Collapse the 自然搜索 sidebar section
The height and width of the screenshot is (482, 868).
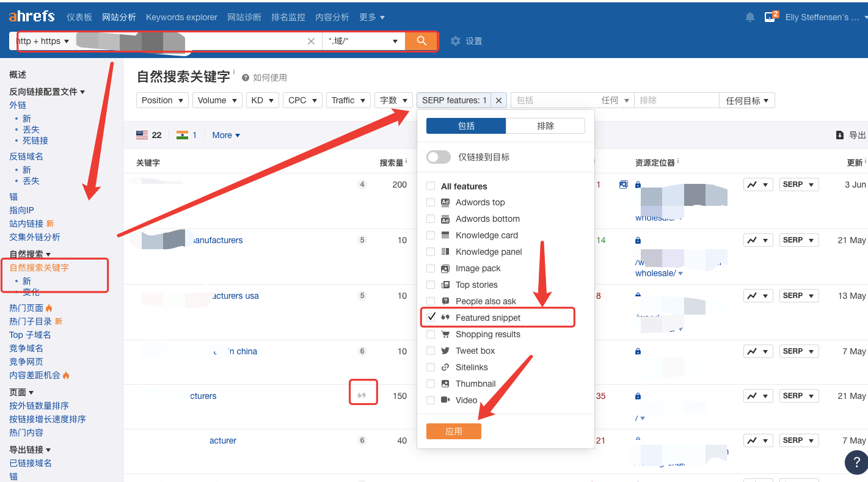(x=30, y=254)
